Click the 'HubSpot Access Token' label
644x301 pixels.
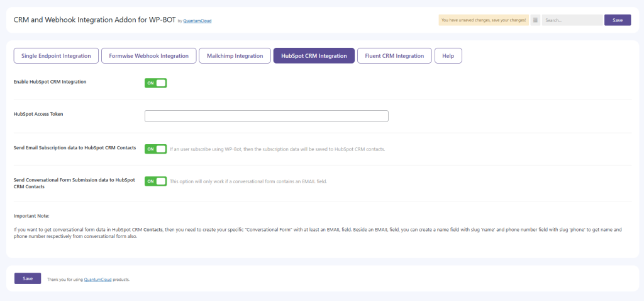pyautogui.click(x=38, y=115)
